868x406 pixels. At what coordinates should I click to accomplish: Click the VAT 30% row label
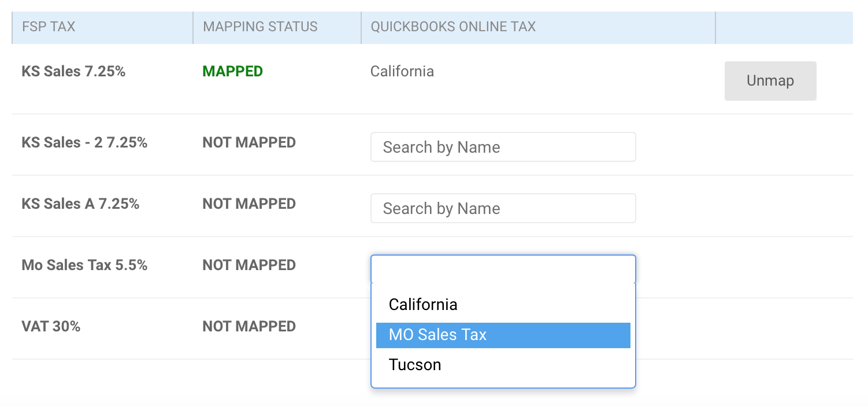51,327
